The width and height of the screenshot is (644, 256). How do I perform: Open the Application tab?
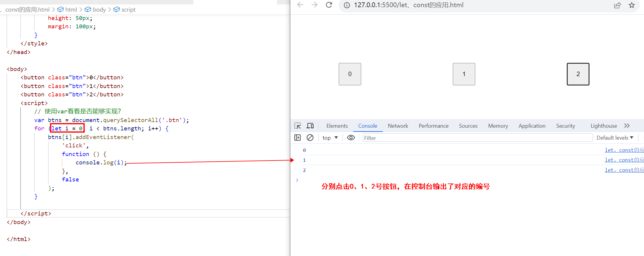coord(532,126)
